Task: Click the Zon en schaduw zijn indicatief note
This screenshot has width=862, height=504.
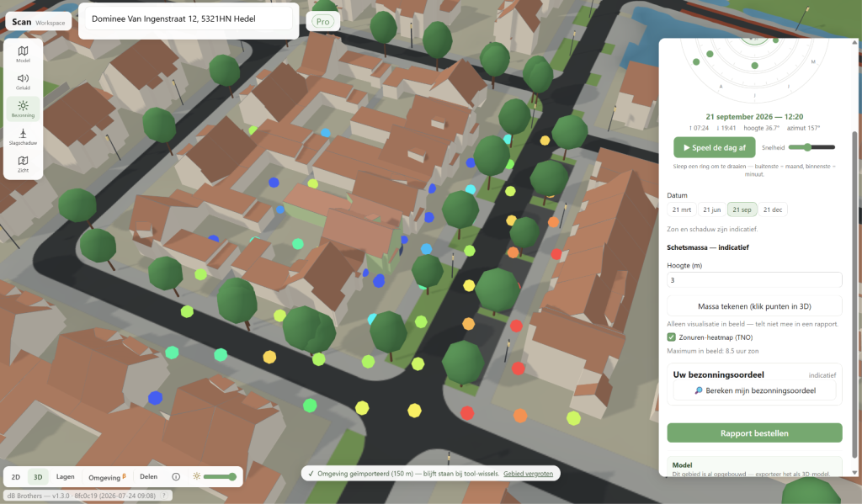Action: (712, 229)
